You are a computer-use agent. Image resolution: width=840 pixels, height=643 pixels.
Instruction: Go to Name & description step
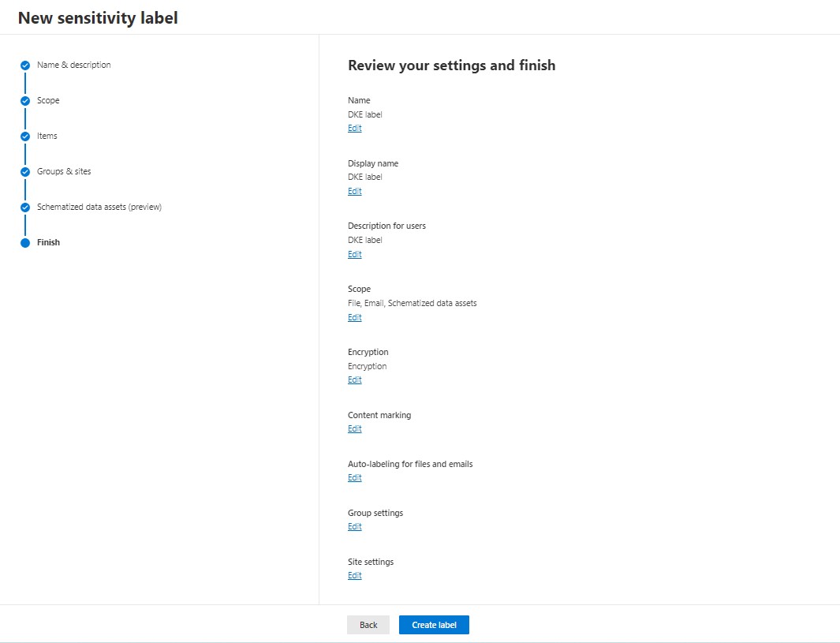click(74, 65)
